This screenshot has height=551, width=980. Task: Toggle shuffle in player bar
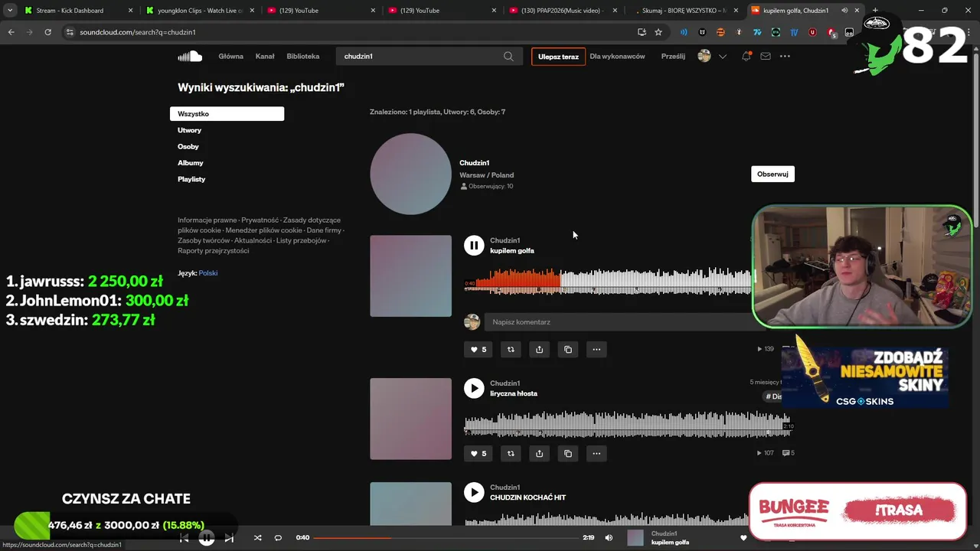coord(257,538)
